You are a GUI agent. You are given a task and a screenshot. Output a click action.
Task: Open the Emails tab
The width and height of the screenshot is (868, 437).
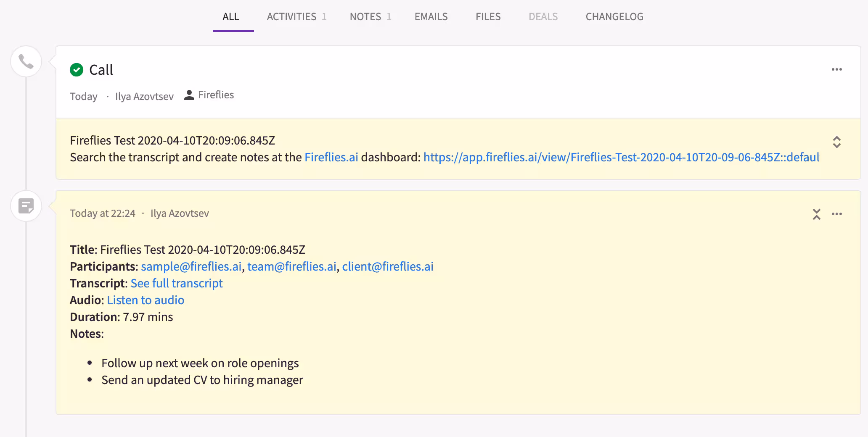click(x=431, y=17)
